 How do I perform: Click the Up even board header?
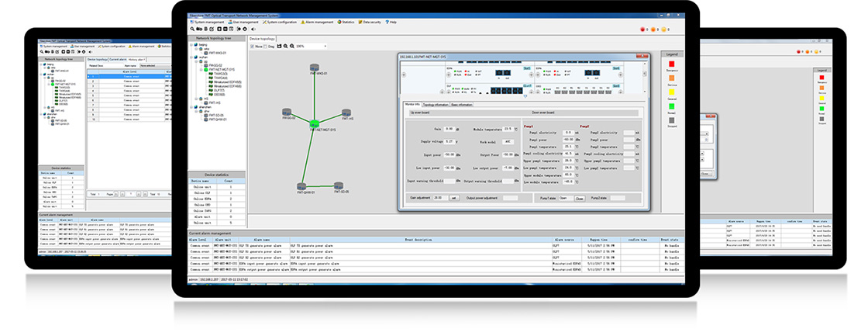point(421,113)
